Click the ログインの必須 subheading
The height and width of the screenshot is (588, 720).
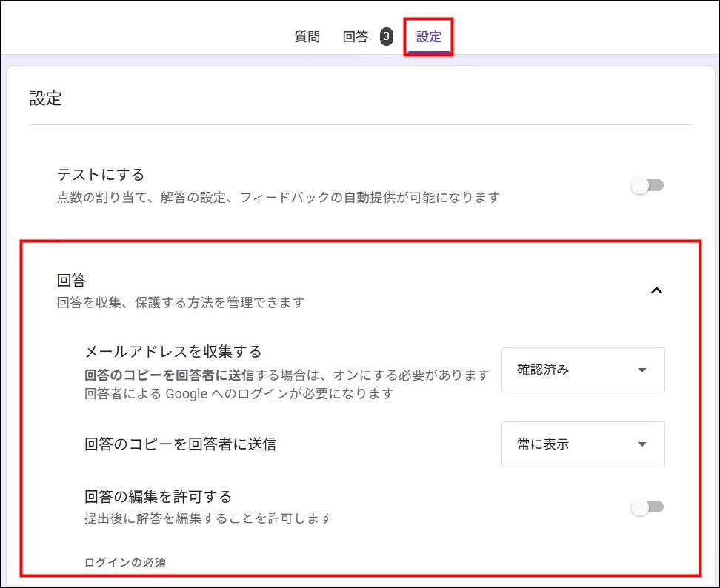click(x=125, y=562)
